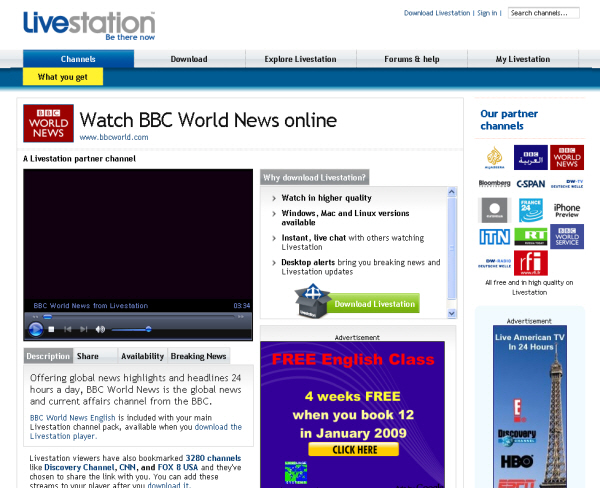Open the Explore Livestation tab
The image size is (600, 488).
[301, 59]
